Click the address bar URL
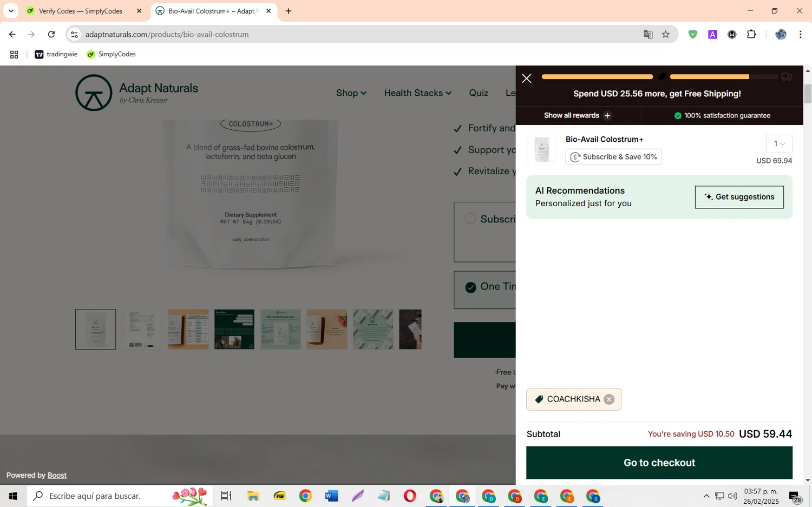The image size is (812, 507). point(167,34)
